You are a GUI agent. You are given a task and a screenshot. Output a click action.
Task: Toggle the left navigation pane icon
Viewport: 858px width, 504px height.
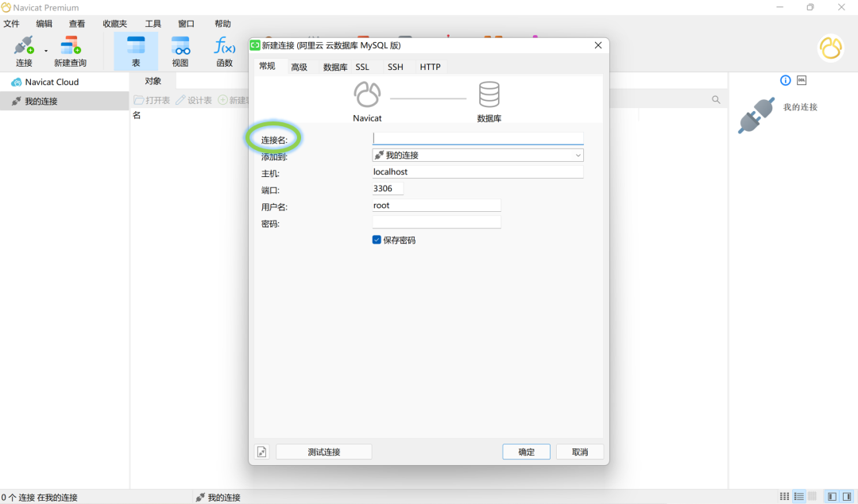pos(832,496)
